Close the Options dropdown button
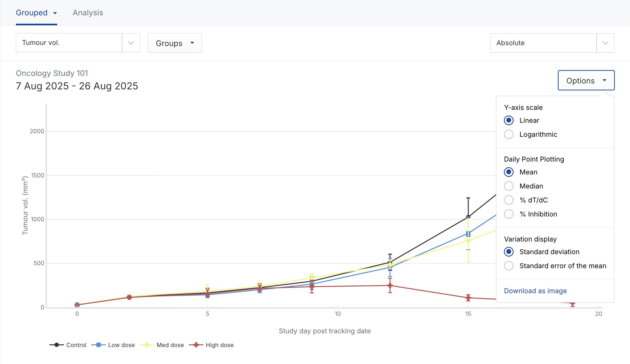This screenshot has width=630, height=364. coord(586,80)
